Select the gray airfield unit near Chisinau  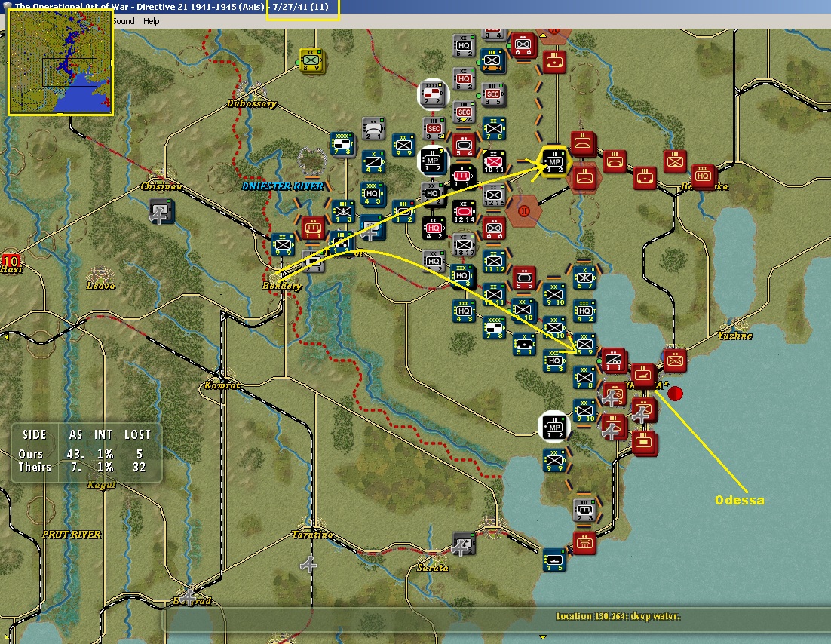click(160, 211)
